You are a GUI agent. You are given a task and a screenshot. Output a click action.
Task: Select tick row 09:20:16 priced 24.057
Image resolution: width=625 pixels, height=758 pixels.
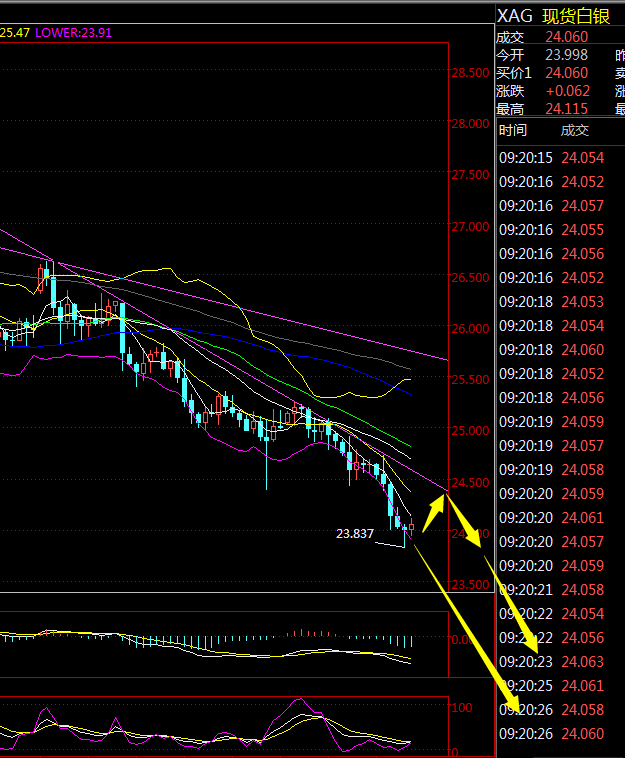[552, 206]
